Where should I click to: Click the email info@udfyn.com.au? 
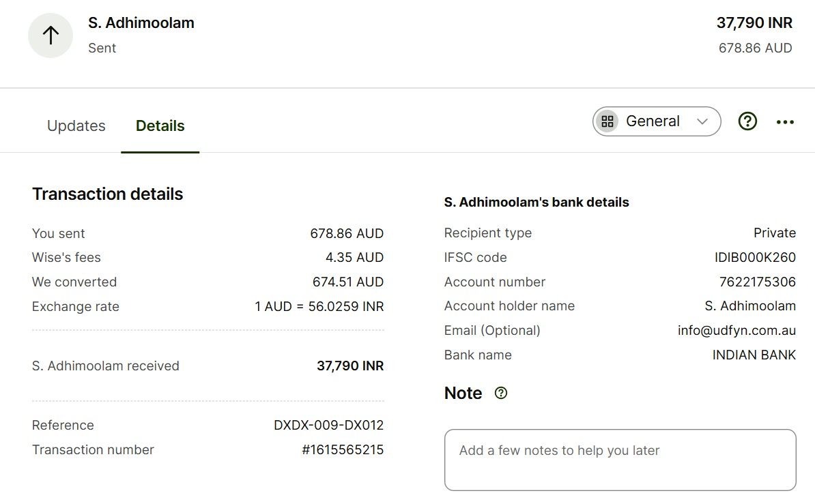[x=737, y=331]
